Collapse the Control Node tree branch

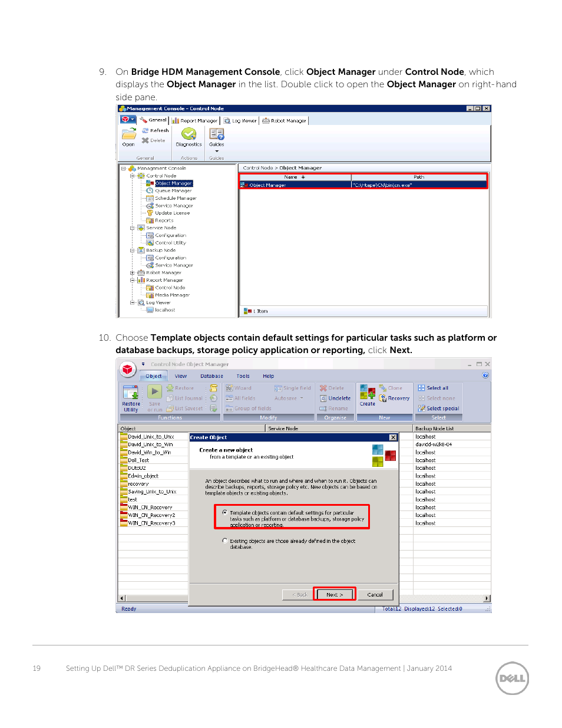coord(133,176)
